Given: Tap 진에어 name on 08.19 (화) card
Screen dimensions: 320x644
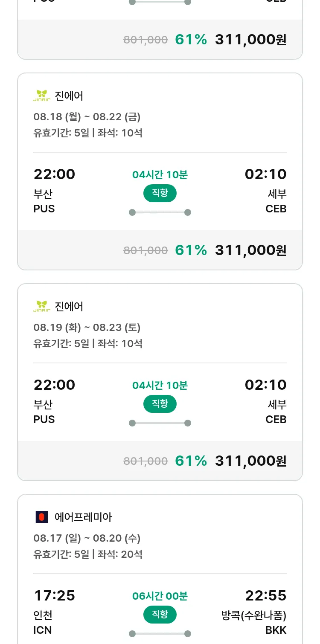Looking at the screenshot, I should pos(69,307).
